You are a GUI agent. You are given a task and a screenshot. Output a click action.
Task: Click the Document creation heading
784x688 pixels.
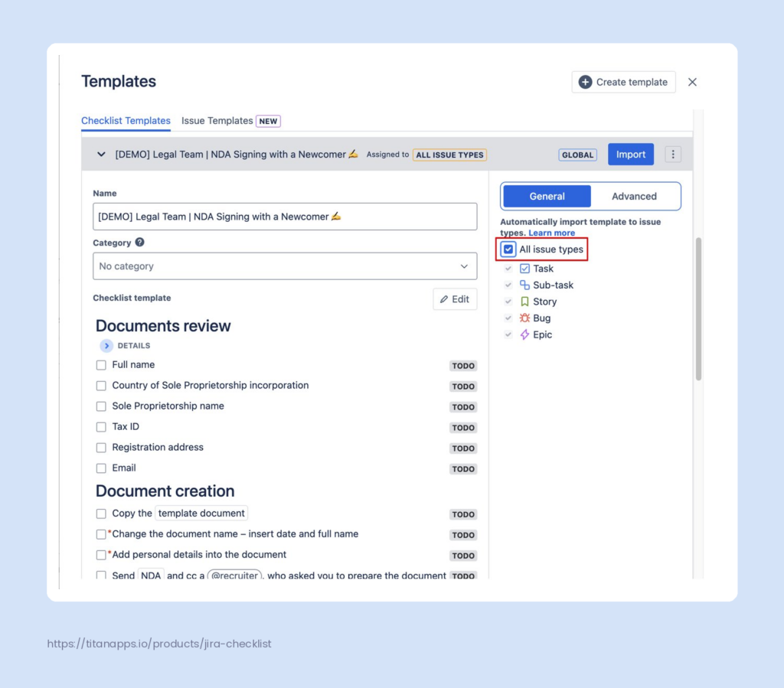click(x=165, y=491)
